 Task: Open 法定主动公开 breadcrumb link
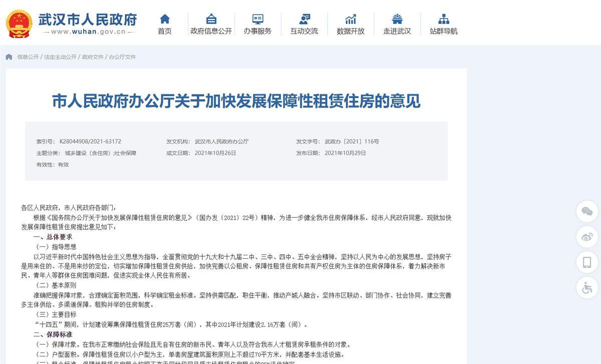point(60,57)
